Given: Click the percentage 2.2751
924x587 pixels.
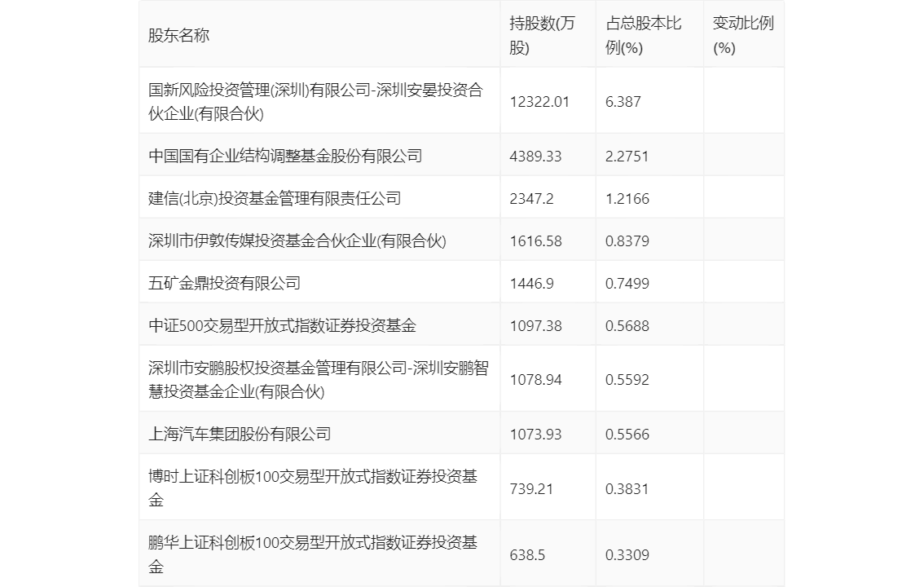Looking at the screenshot, I should (627, 157).
